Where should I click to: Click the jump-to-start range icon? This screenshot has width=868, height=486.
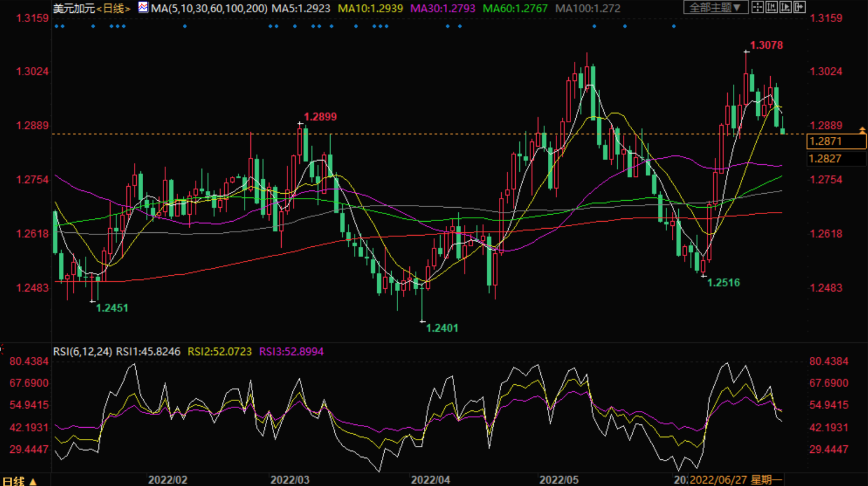click(x=771, y=7)
